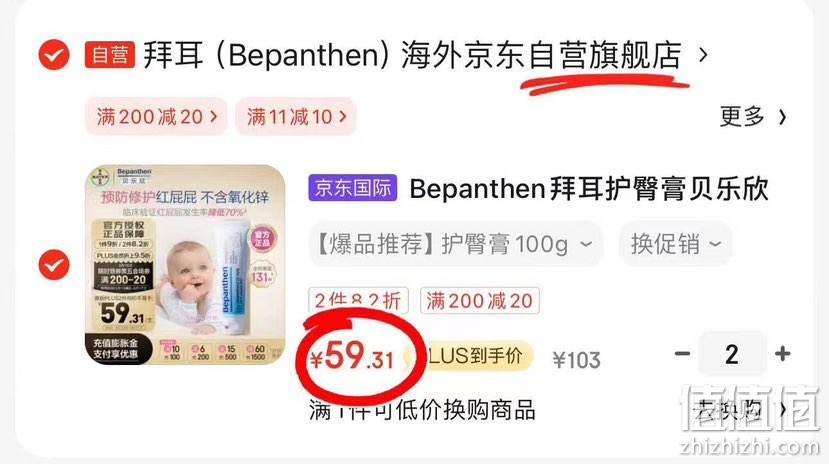Open Bepanthen拜耳护臀膏贝乐欣 product title
Image resolution: width=829 pixels, height=464 pixels.
point(589,189)
